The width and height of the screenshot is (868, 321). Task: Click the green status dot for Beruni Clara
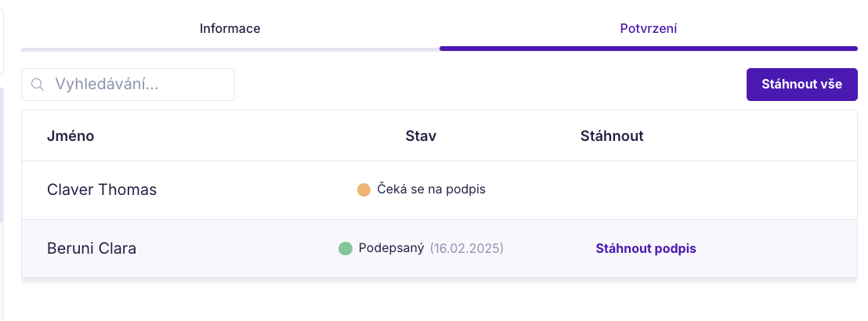[345, 248]
